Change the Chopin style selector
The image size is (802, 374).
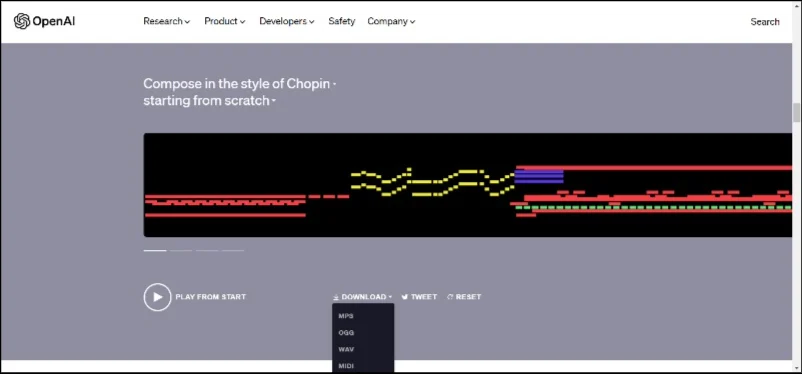(x=311, y=83)
